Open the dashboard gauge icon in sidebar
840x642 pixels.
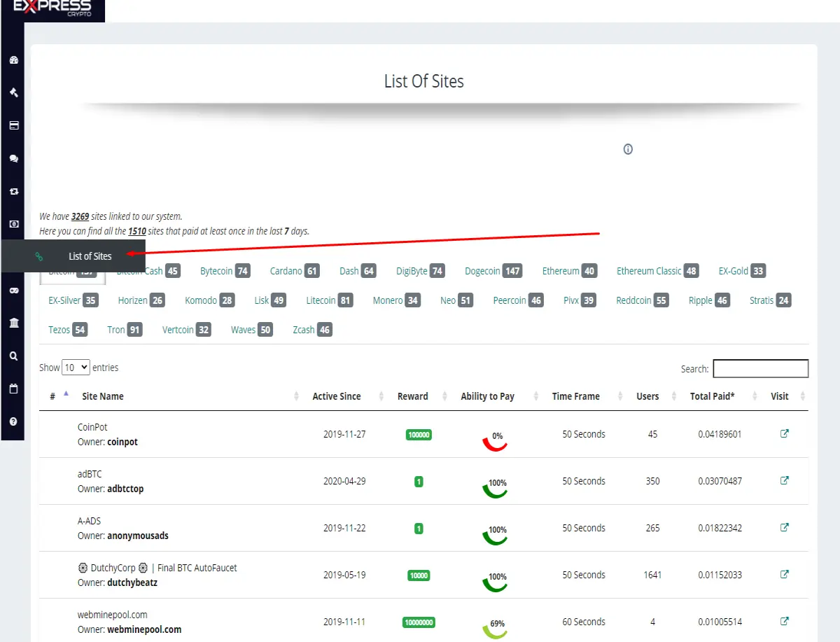coord(13,60)
